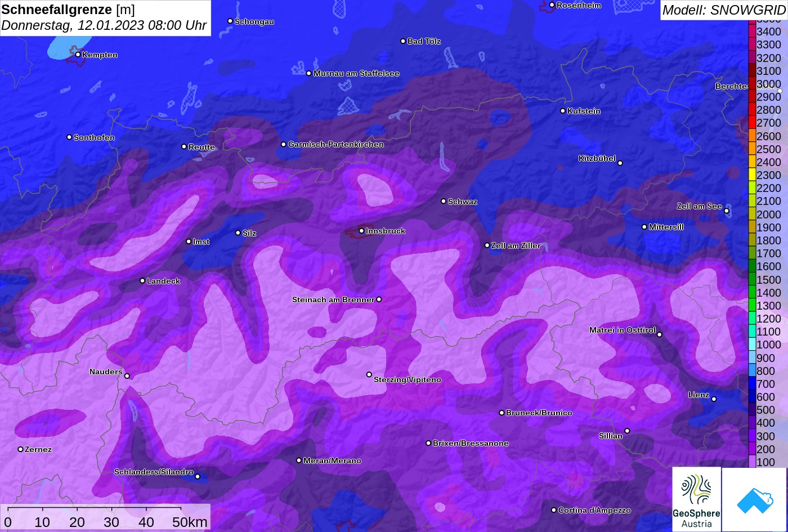The height and width of the screenshot is (532, 788).
Task: Click the Imst marker dot
Action: [x=189, y=242]
